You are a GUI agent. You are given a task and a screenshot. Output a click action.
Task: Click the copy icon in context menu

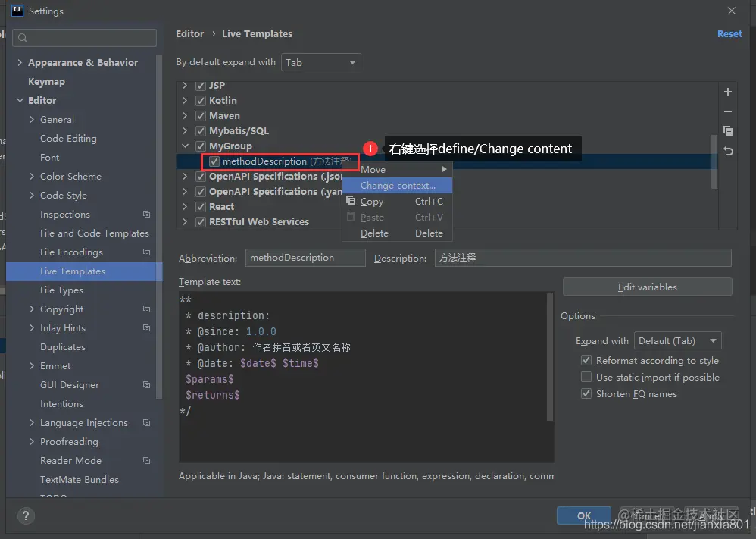tap(351, 201)
